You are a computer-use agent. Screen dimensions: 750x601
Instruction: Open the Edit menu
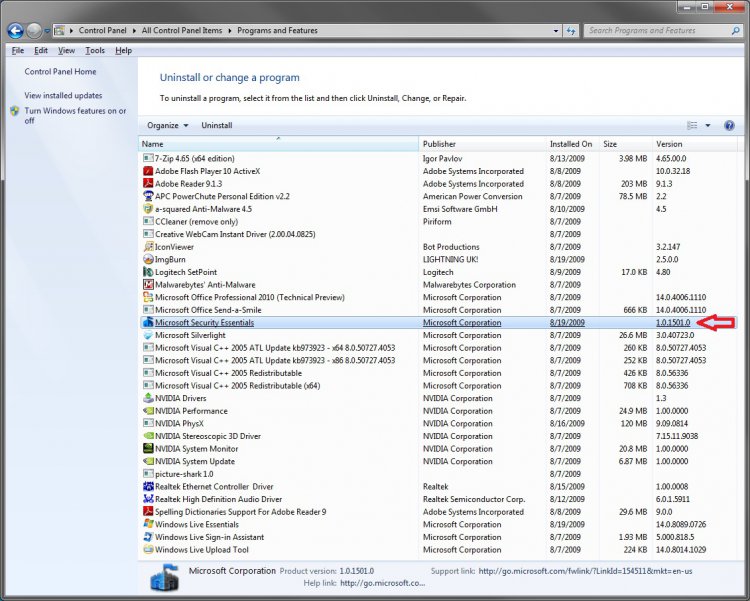coord(41,50)
